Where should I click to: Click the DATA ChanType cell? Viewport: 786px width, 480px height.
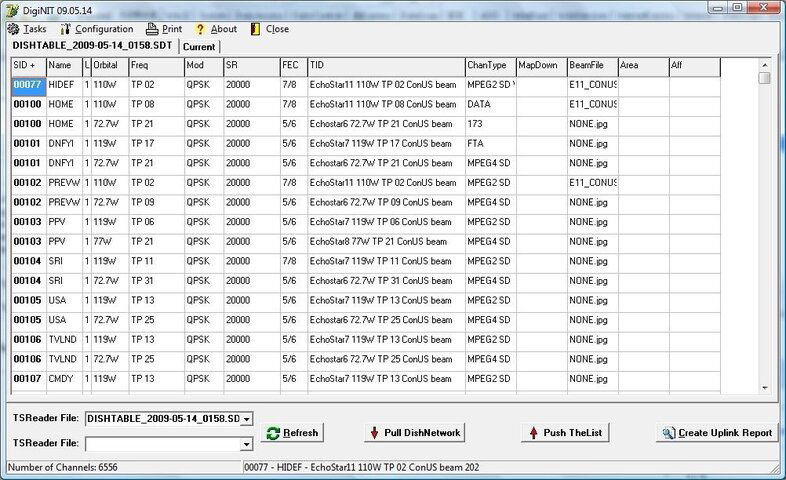(491, 105)
